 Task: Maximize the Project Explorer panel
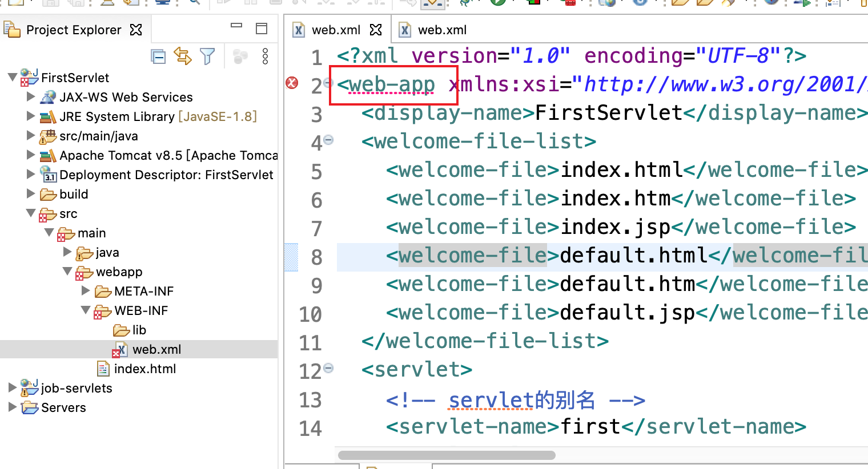(x=262, y=29)
